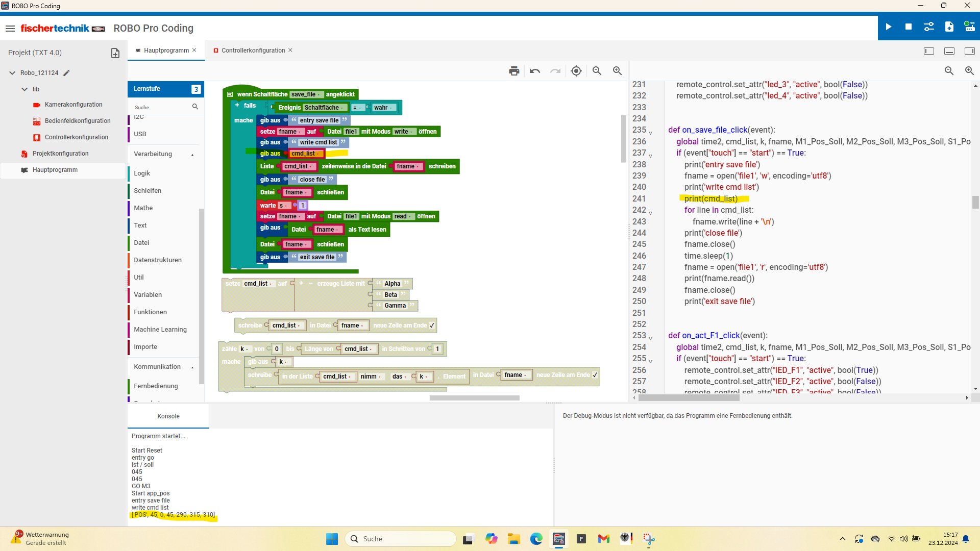This screenshot has height=551, width=980.
Task: Switch to the Controllerkonfiguration tab
Action: (x=253, y=51)
